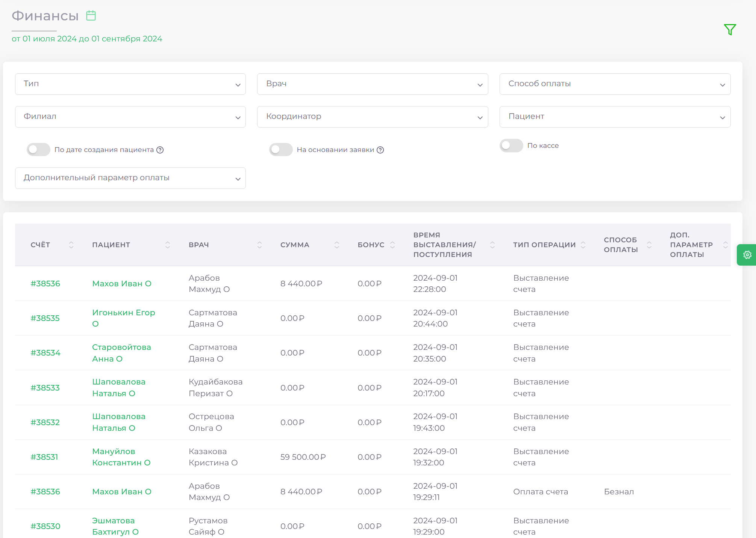Open Дополнительный параметр оплаты dropdown
The width and height of the screenshot is (756, 538).
tap(130, 178)
